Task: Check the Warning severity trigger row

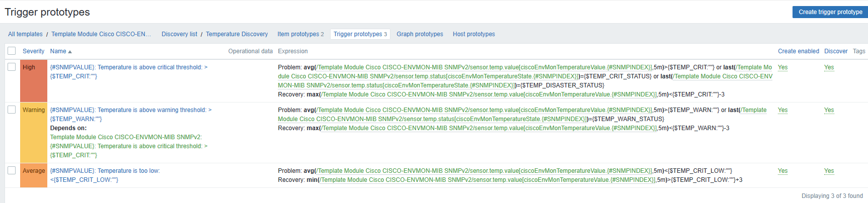Action: click(x=12, y=110)
